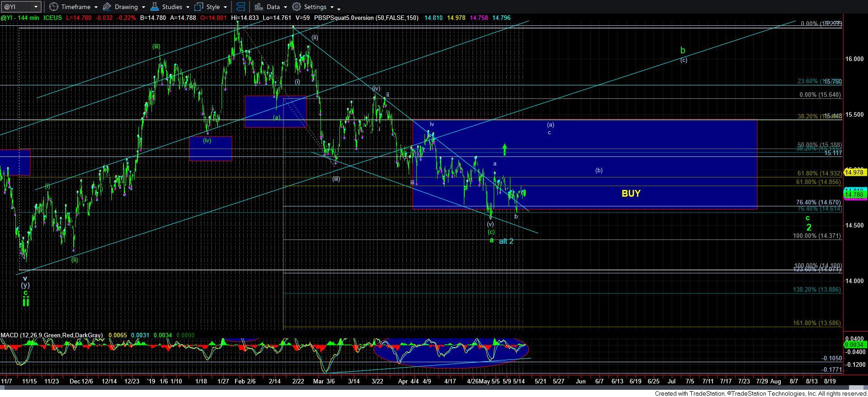Click the '16.000' price axis label
The image size is (868, 397).
point(854,59)
